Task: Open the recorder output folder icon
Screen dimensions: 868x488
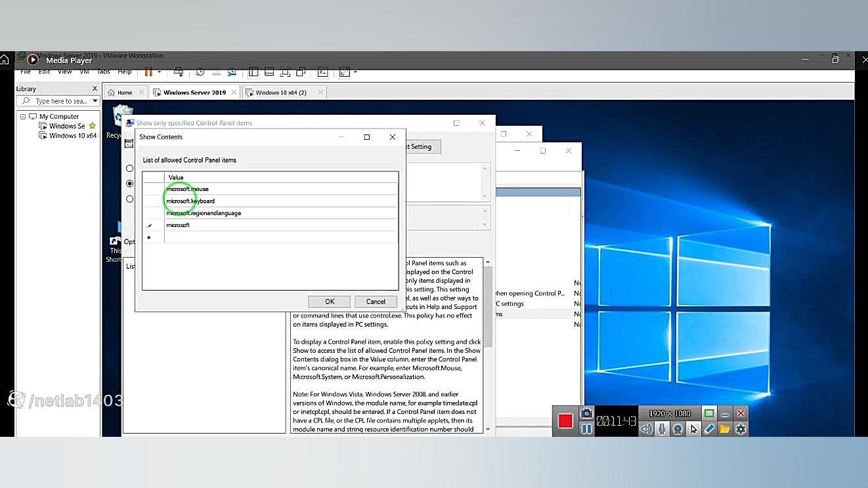Action: tap(725, 429)
